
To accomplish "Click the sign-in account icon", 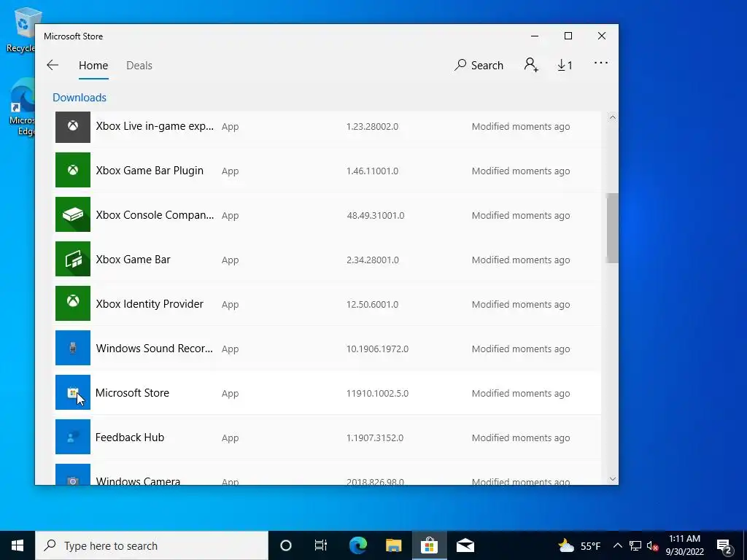I will tap(531, 65).
